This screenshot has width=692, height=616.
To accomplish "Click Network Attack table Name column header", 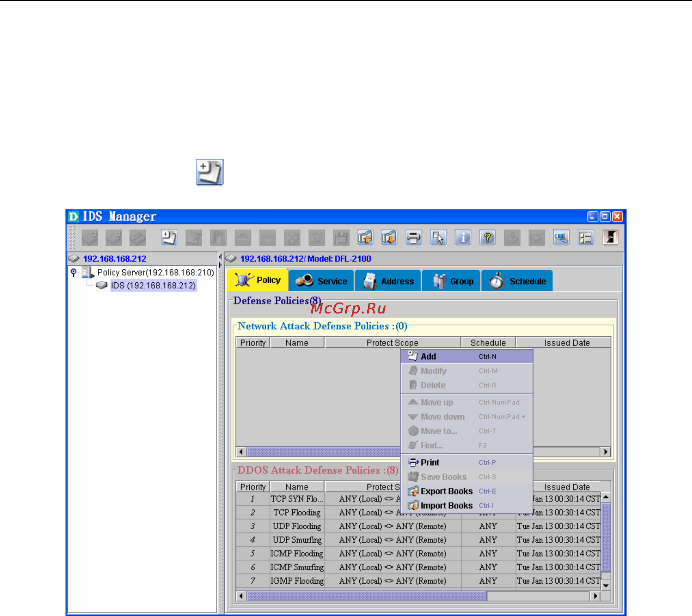I will pyautogui.click(x=297, y=343).
